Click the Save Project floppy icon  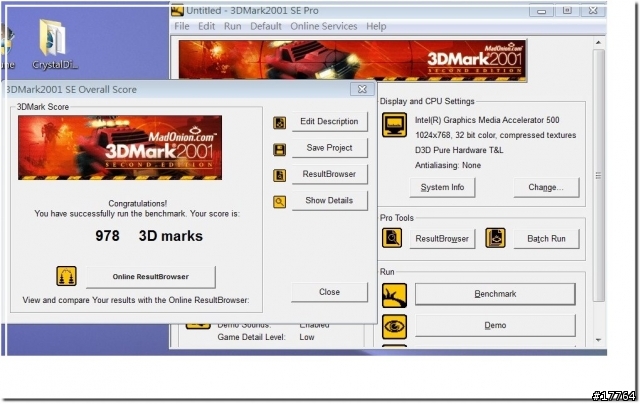tap(280, 149)
